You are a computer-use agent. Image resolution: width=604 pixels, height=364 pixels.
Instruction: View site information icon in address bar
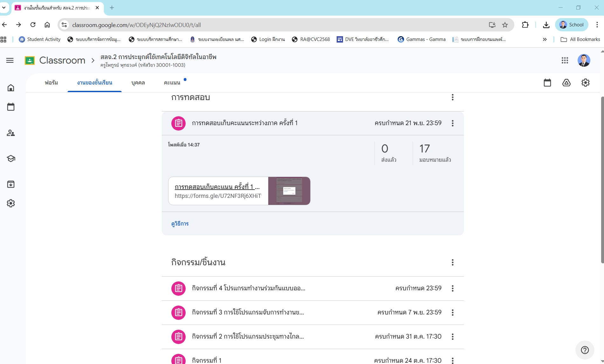[x=64, y=25]
